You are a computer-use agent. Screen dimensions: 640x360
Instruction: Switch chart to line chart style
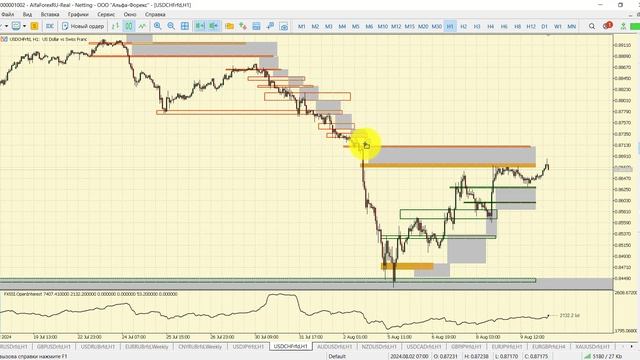coord(142,26)
